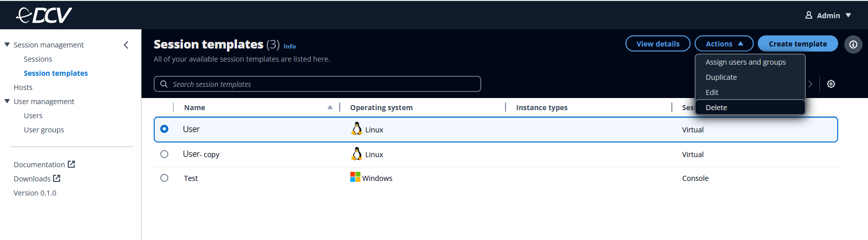Click the Windows logo icon in Test row
The width and height of the screenshot is (868, 240).
355,177
